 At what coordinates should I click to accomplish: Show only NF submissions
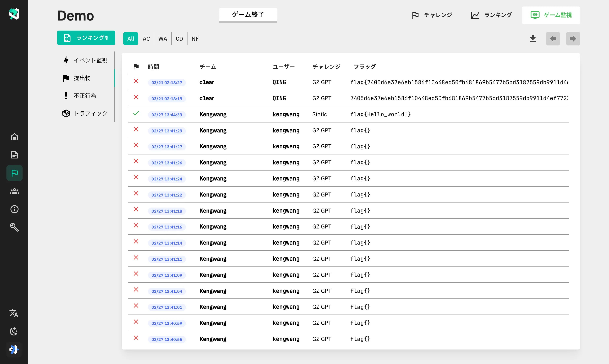(195, 38)
